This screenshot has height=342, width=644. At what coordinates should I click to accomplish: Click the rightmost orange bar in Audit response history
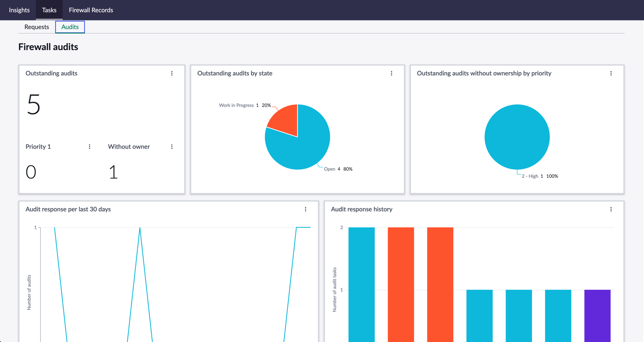tap(440, 284)
